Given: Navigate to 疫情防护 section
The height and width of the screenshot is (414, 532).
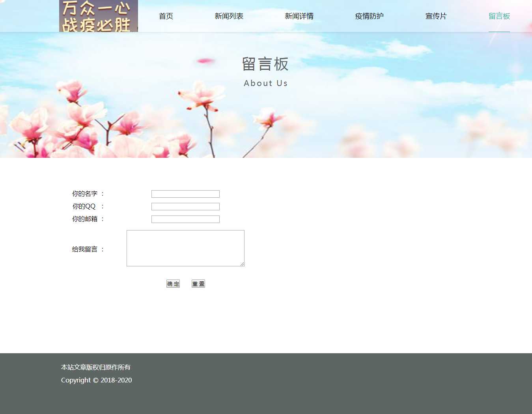Looking at the screenshot, I should pos(370,16).
